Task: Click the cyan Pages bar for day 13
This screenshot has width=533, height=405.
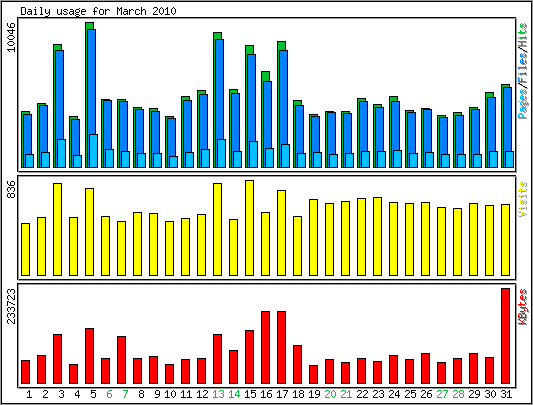Action: (x=221, y=153)
